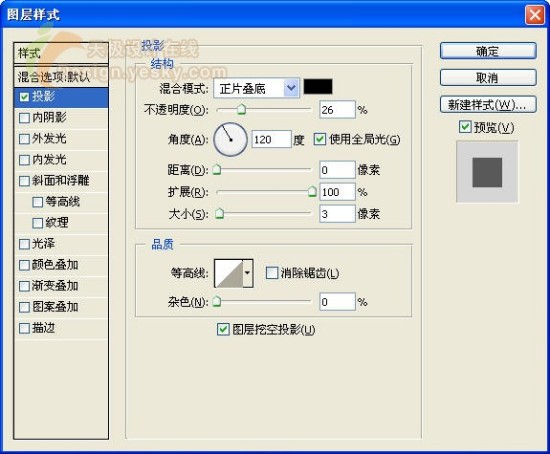This screenshot has width=550, height=454.
Task: Click the 新建样式 button
Action: [488, 105]
